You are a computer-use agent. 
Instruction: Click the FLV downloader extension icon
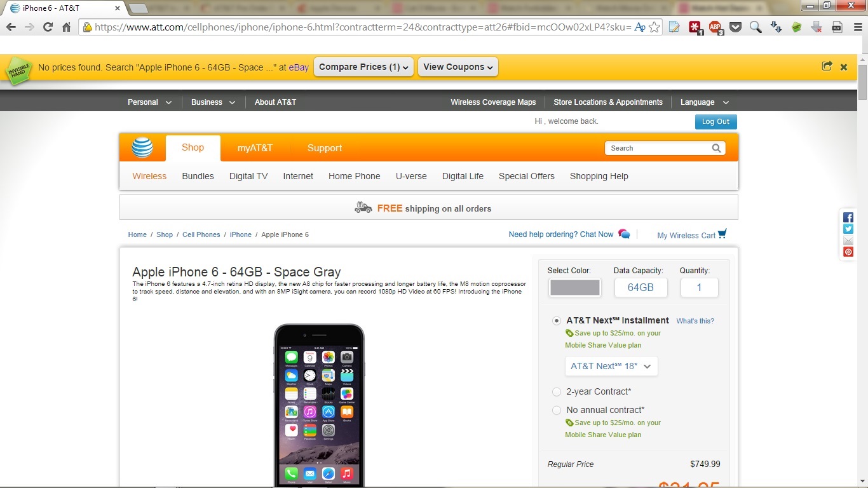pos(837,27)
